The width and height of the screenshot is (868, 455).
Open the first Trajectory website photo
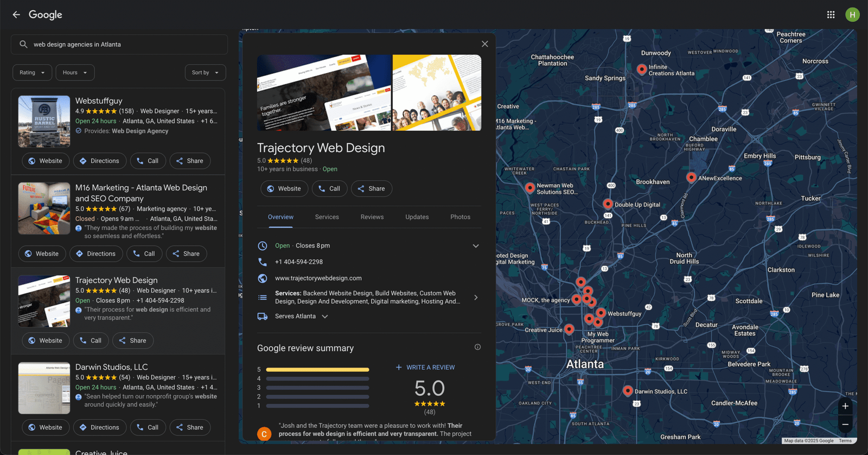pos(324,93)
